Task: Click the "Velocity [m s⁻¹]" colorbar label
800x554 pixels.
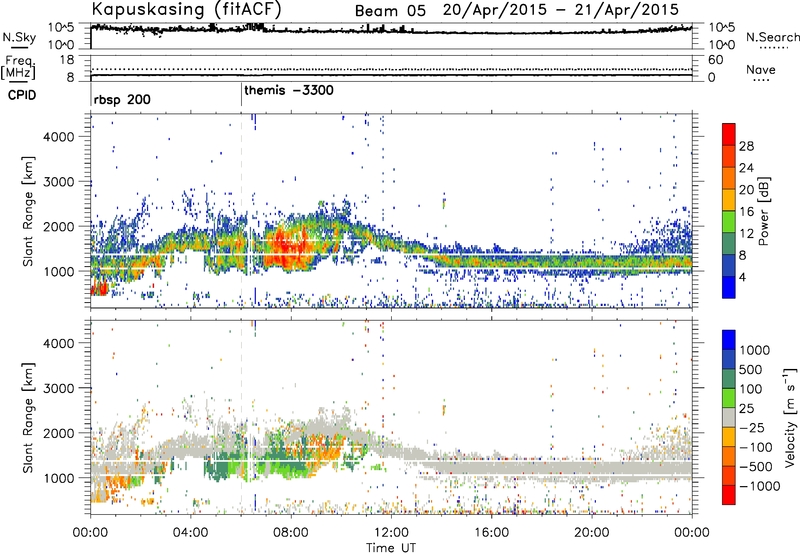Action: 790,417
